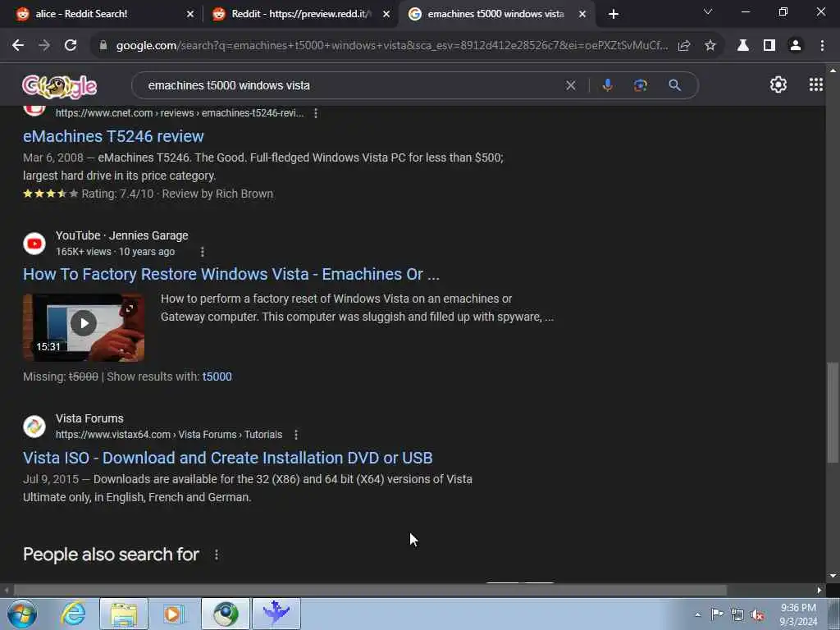Clear the search box text
Viewport: 840px width, 630px height.
tap(571, 85)
